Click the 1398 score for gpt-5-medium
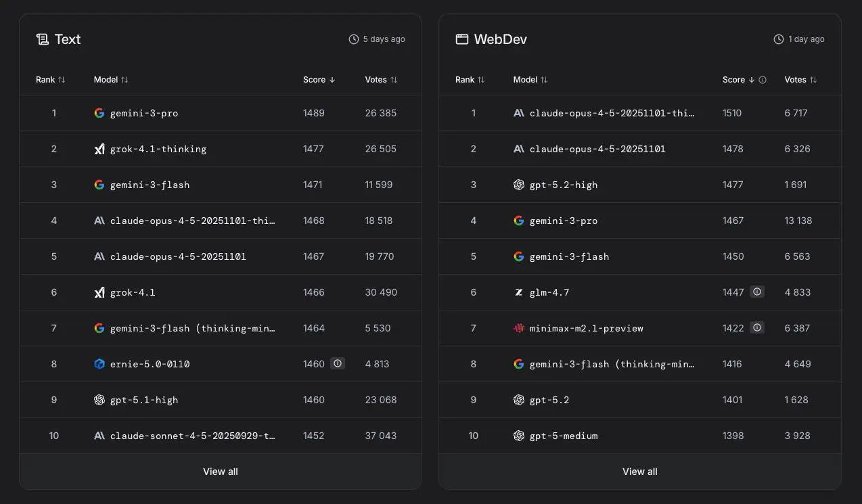The height and width of the screenshot is (504, 862). click(733, 436)
